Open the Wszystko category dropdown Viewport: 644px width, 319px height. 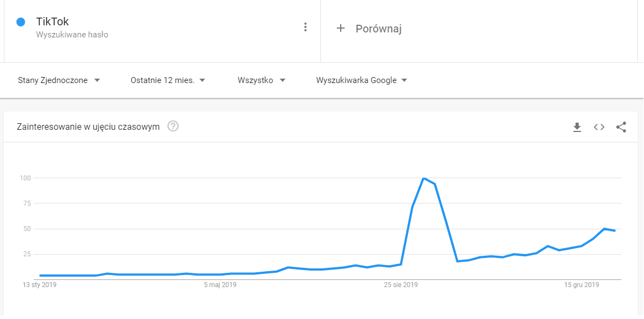[261, 80]
